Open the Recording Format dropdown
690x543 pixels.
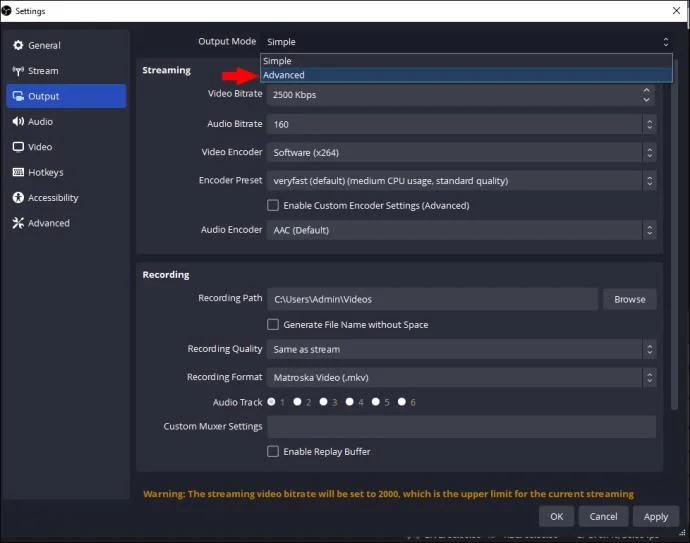point(461,378)
